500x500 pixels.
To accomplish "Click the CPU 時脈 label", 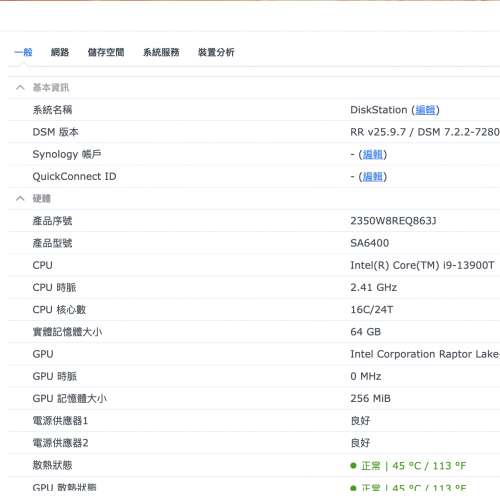I will point(55,287).
